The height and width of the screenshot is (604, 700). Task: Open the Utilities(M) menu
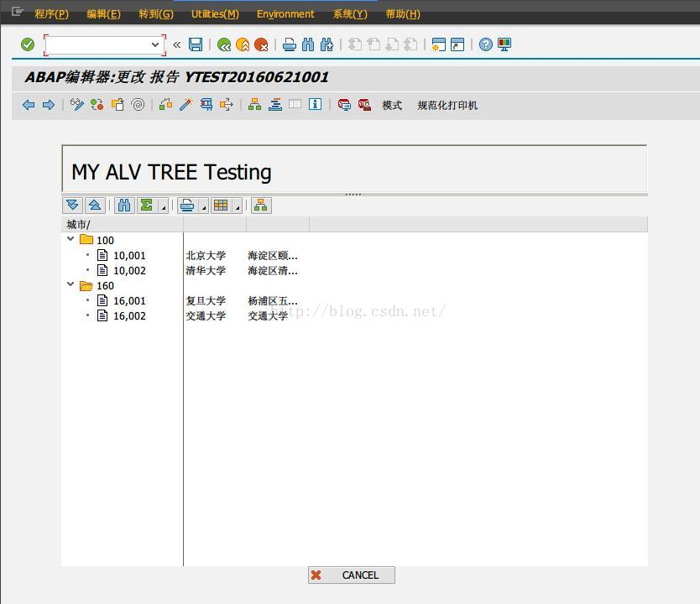coord(214,13)
